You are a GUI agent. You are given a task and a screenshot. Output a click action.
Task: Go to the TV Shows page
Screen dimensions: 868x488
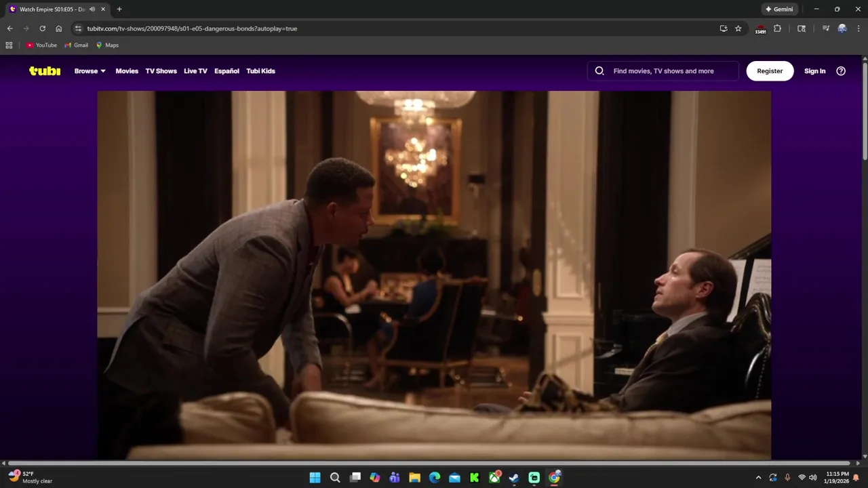[161, 71]
